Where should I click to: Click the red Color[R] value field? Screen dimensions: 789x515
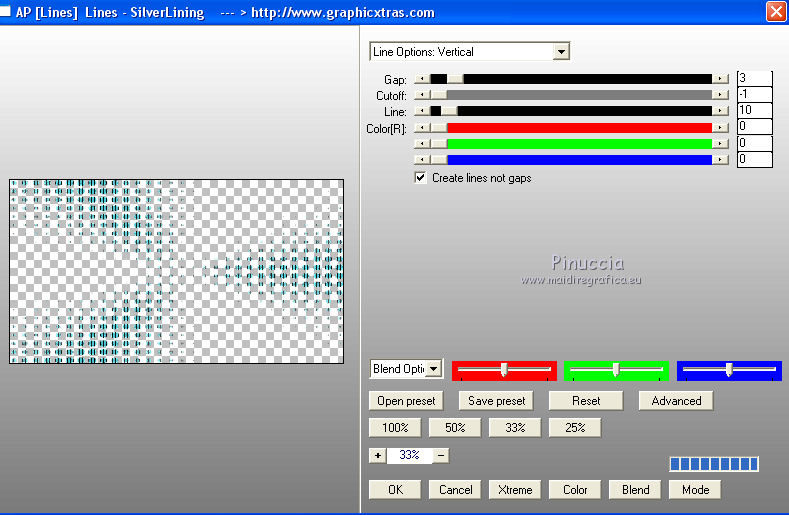(754, 126)
